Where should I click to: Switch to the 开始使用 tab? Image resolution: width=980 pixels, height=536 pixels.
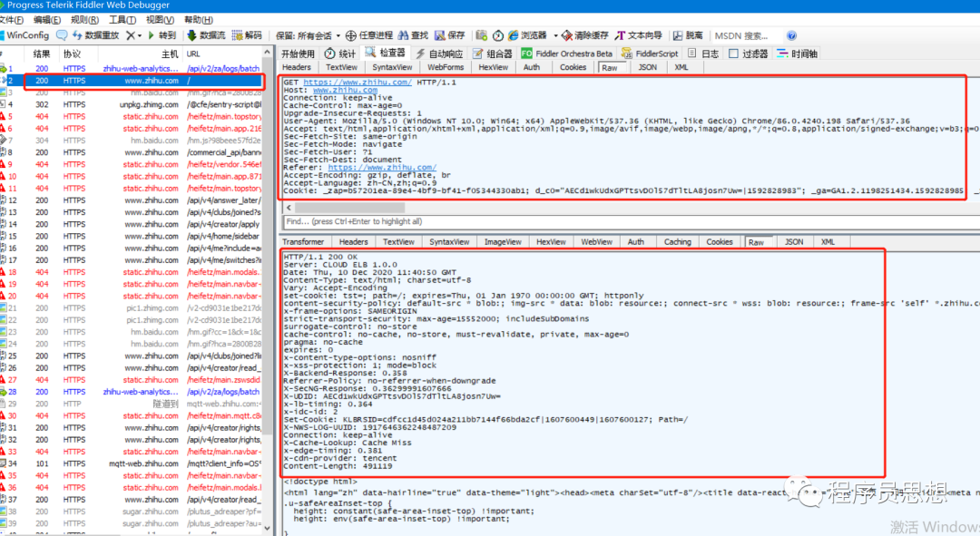pyautogui.click(x=299, y=54)
